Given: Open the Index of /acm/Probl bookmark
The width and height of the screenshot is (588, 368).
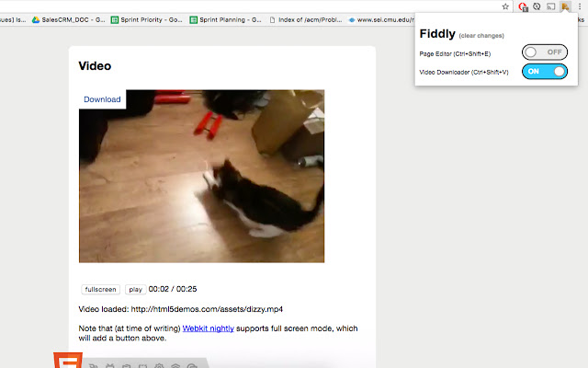Looking at the screenshot, I should coord(306,19).
